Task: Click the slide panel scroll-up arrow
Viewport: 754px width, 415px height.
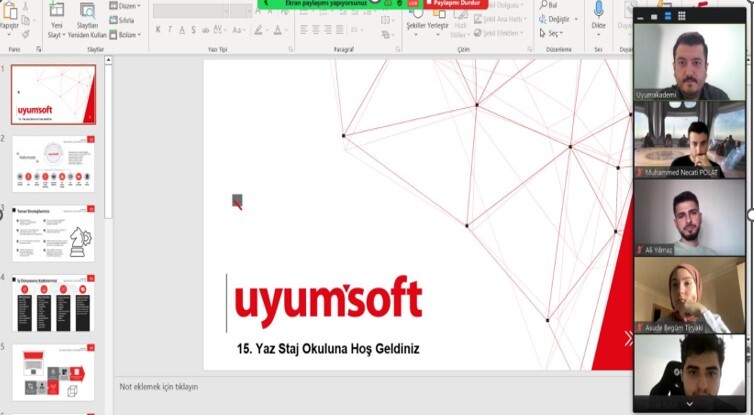Action: (x=108, y=60)
